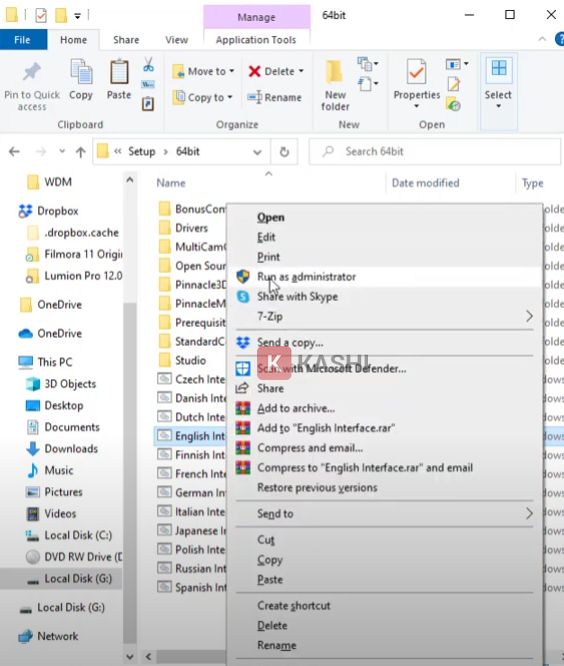Viewport: 564px width, 666px height.
Task: Click the quick access Properties checkmark icon
Action: pyautogui.click(x=41, y=16)
